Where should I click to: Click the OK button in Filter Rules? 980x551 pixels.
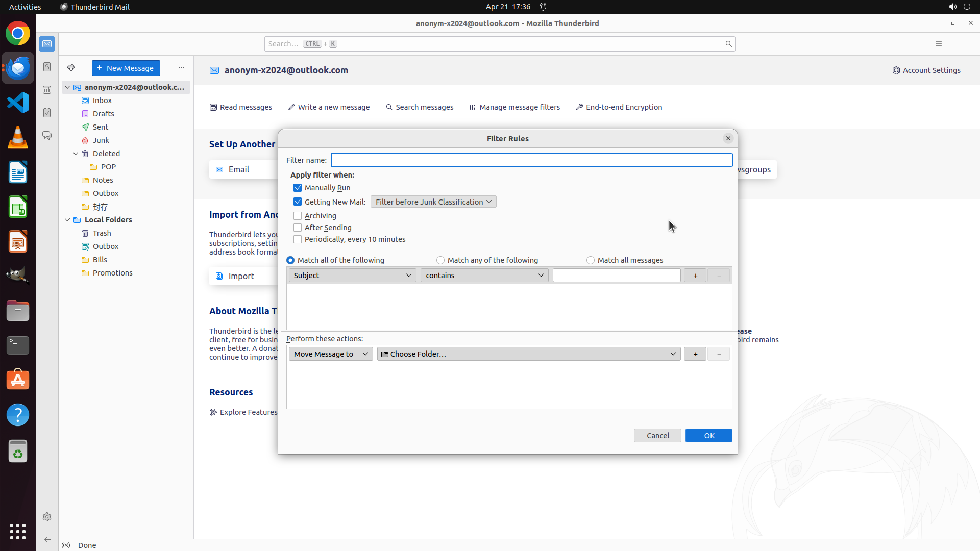pos(708,436)
